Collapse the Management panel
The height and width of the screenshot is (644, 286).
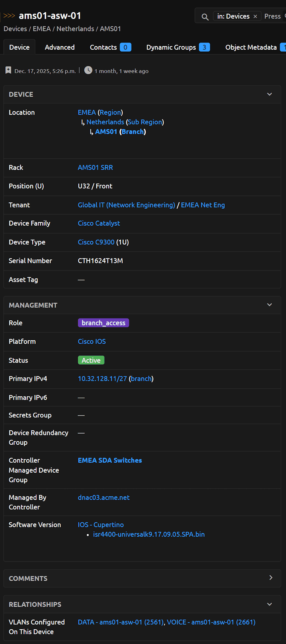tap(269, 305)
